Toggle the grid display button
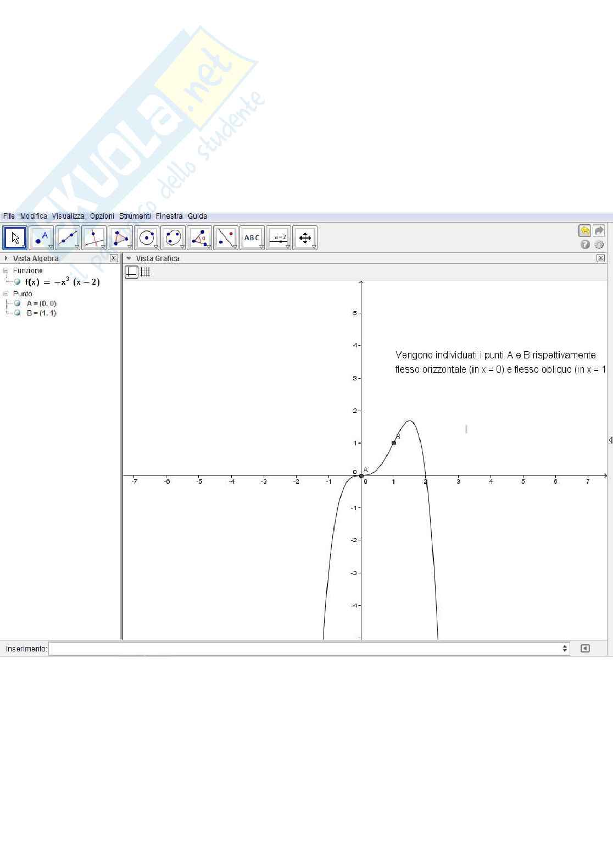The height and width of the screenshot is (868, 613). [x=145, y=272]
